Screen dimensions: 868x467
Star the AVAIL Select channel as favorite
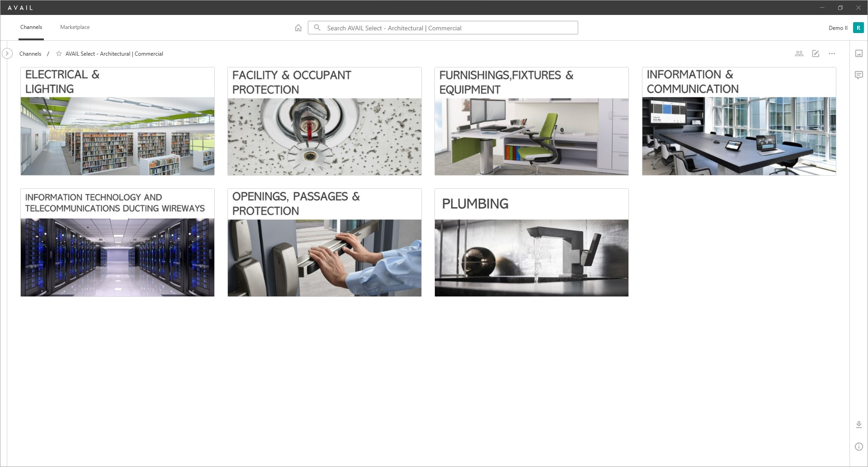59,53
